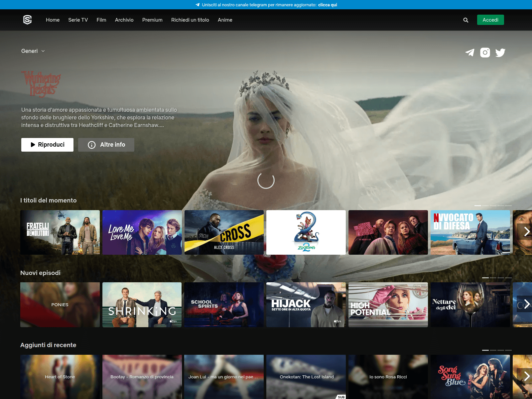
Task: Open the Twitter bird icon
Action: pyautogui.click(x=500, y=53)
